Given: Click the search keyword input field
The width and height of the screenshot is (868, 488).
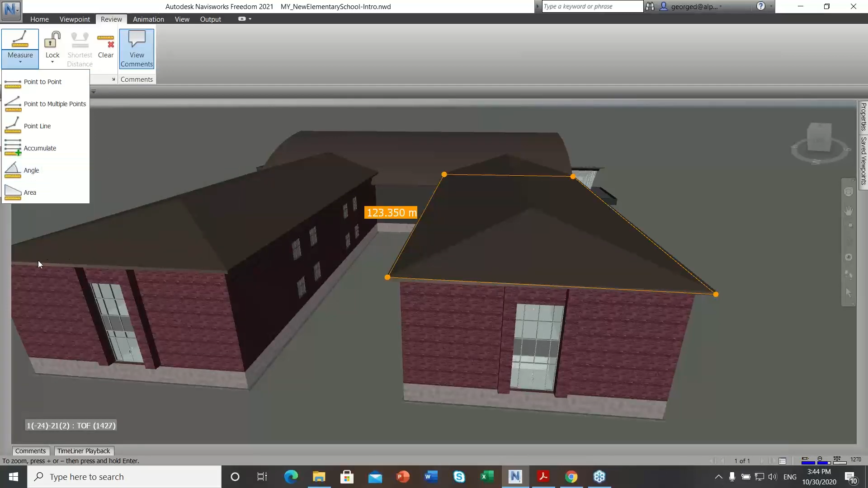Looking at the screenshot, I should (589, 6).
